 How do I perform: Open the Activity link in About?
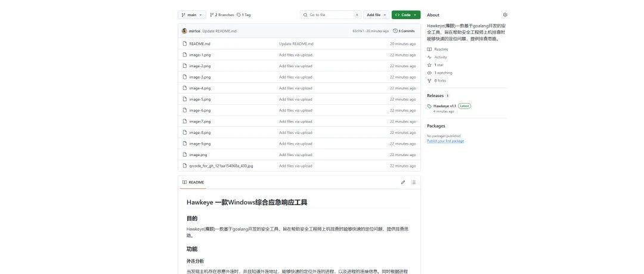(x=437, y=57)
